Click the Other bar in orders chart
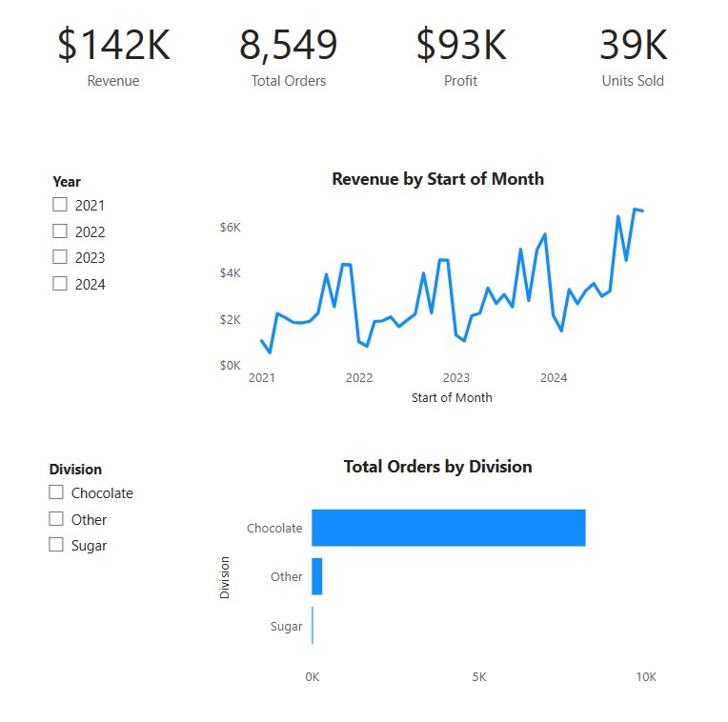The height and width of the screenshot is (722, 728). click(316, 576)
